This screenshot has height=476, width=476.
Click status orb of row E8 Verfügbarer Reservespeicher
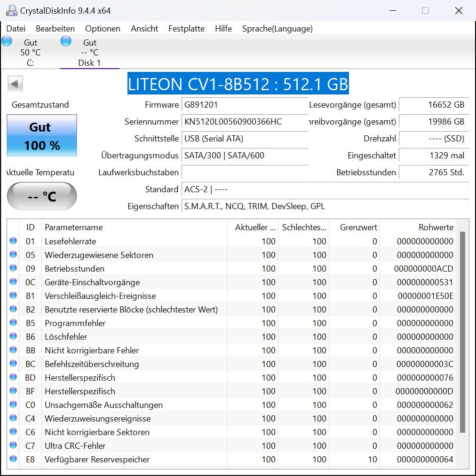13,459
